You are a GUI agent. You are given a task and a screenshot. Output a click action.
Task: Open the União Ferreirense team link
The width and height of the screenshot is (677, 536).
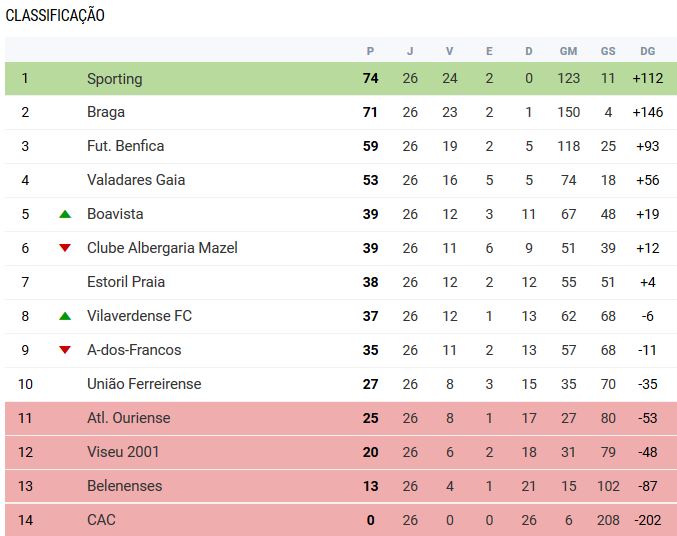pyautogui.click(x=143, y=384)
